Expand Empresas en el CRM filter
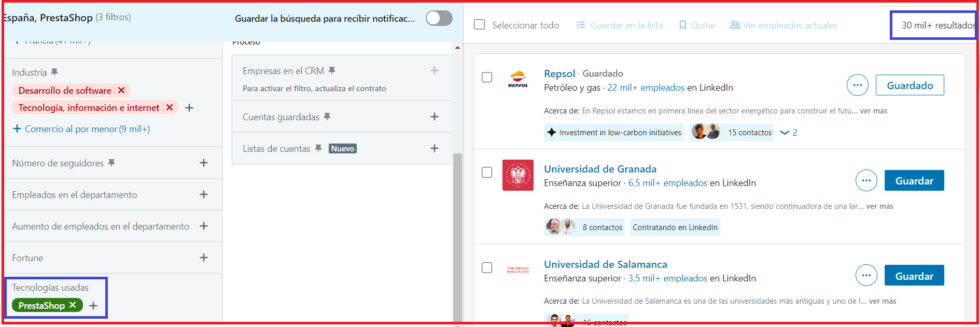 tap(435, 70)
